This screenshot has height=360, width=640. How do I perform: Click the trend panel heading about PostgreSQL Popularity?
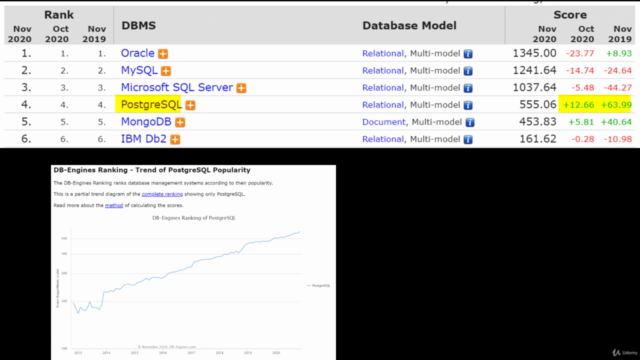click(x=152, y=170)
